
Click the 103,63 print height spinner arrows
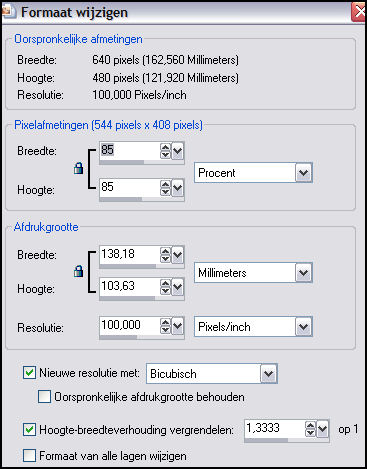point(165,287)
